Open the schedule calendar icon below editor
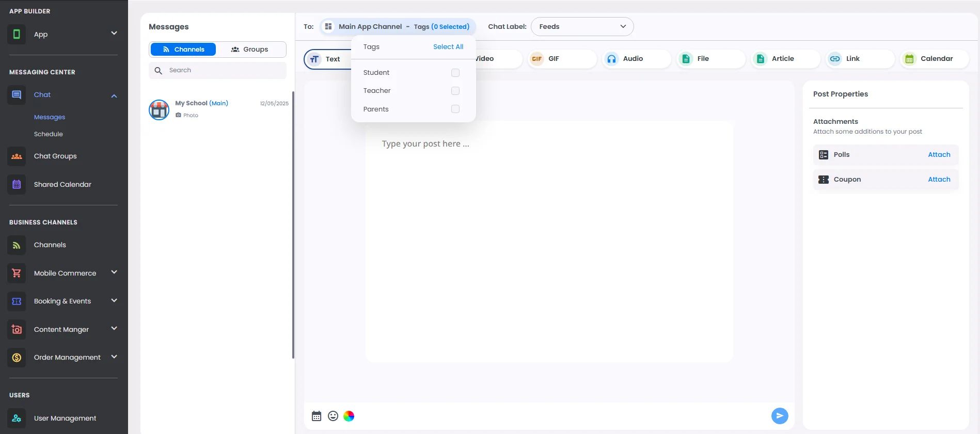This screenshot has width=980, height=434. coord(317,416)
